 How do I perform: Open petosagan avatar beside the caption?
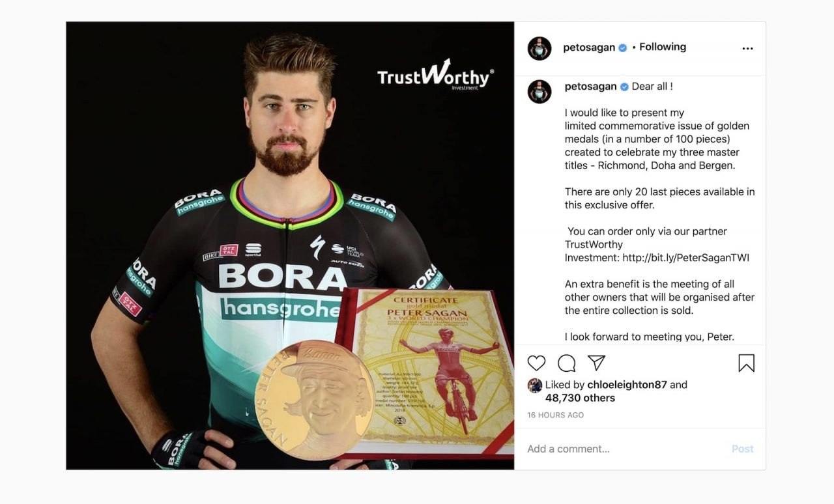point(539,92)
